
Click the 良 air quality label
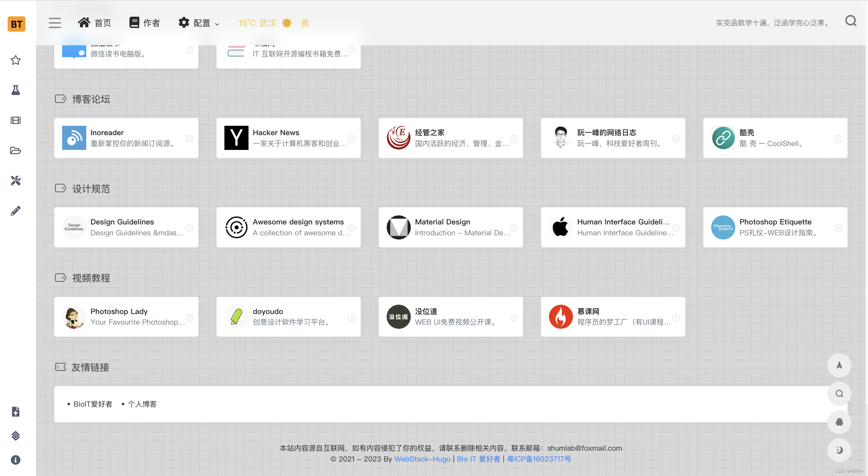305,23
